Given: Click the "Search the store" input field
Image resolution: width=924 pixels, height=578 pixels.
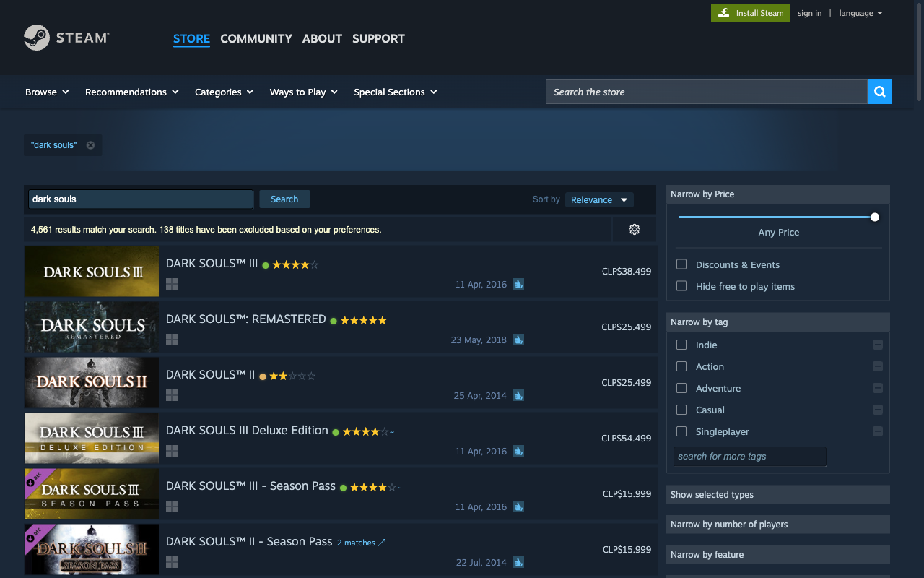Looking at the screenshot, I should tap(707, 92).
